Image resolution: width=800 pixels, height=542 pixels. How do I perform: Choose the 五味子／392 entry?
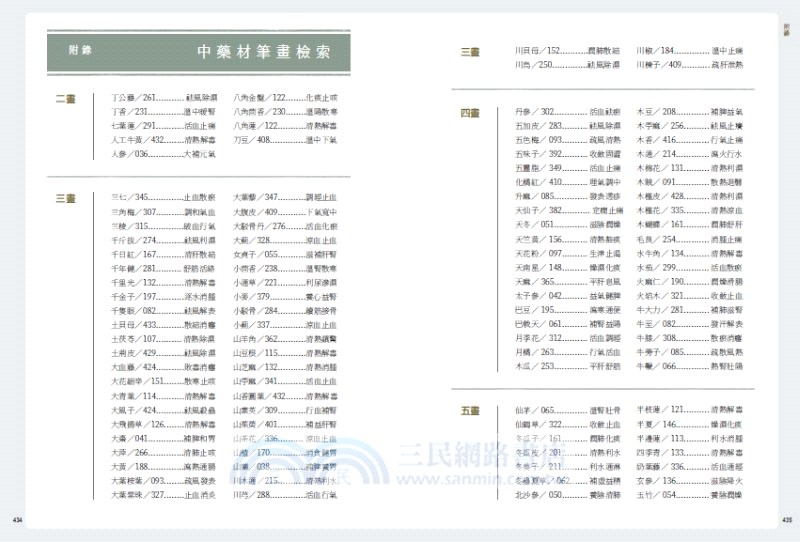[x=568, y=154]
